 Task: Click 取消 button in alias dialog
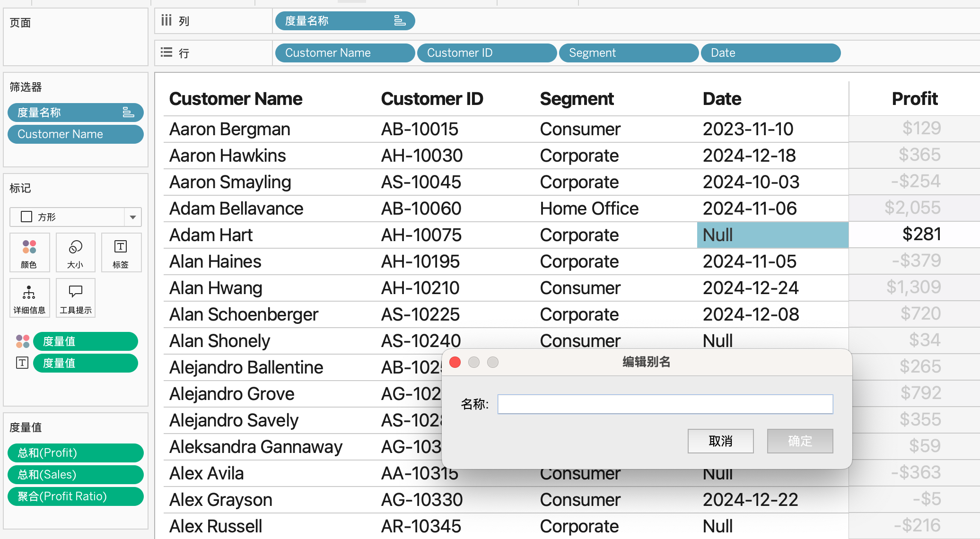point(720,441)
